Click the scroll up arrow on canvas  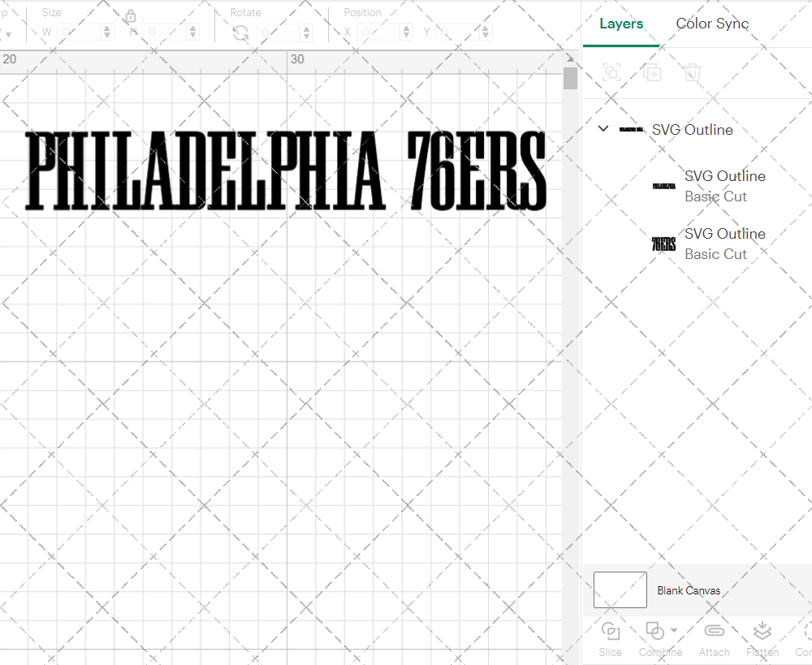pyautogui.click(x=570, y=58)
